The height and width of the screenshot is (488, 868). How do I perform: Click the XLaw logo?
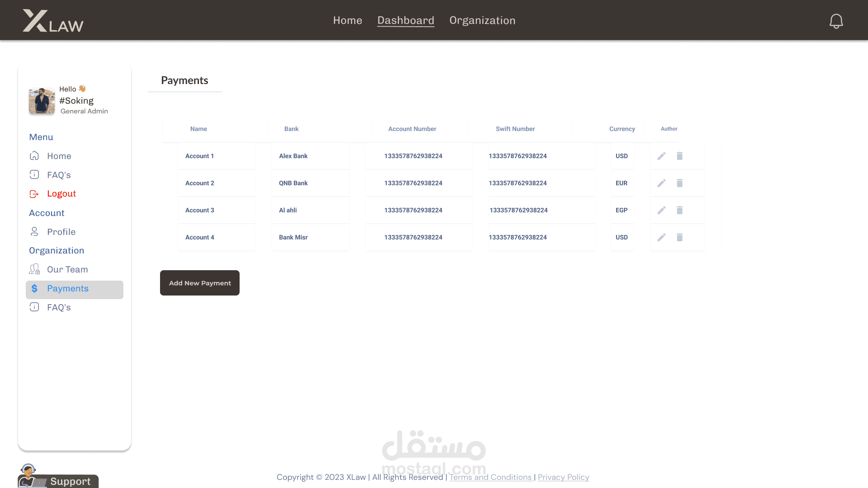[x=53, y=21]
